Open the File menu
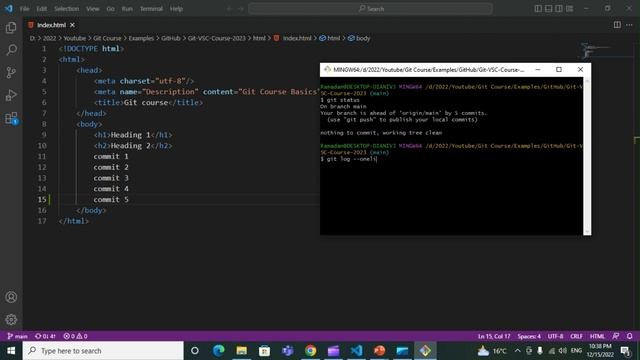The image size is (640, 360). point(24,9)
